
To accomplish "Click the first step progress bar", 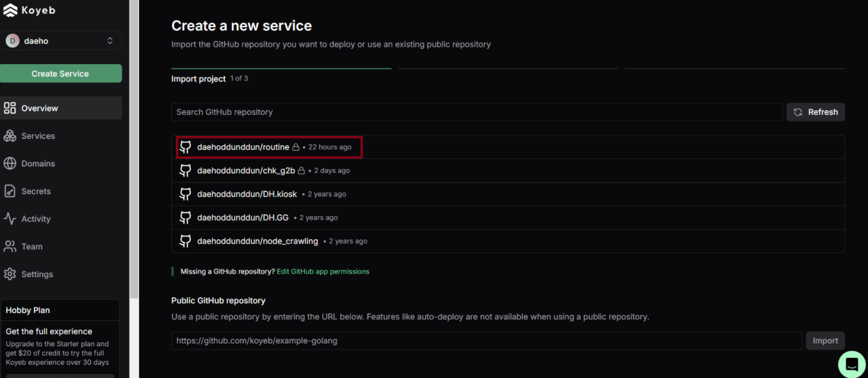I will coord(281,69).
